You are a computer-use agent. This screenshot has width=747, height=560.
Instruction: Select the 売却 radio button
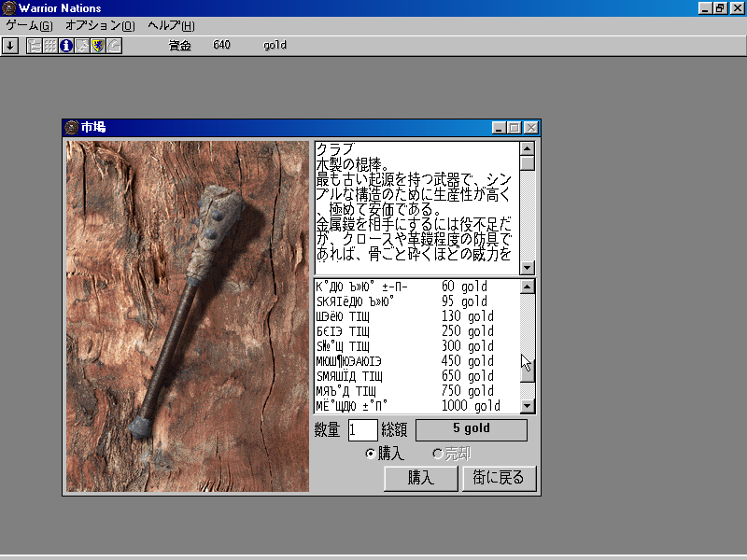point(437,454)
